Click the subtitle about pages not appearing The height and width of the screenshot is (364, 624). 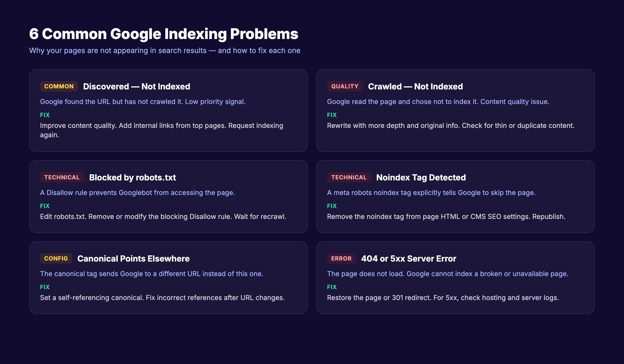pyautogui.click(x=165, y=50)
